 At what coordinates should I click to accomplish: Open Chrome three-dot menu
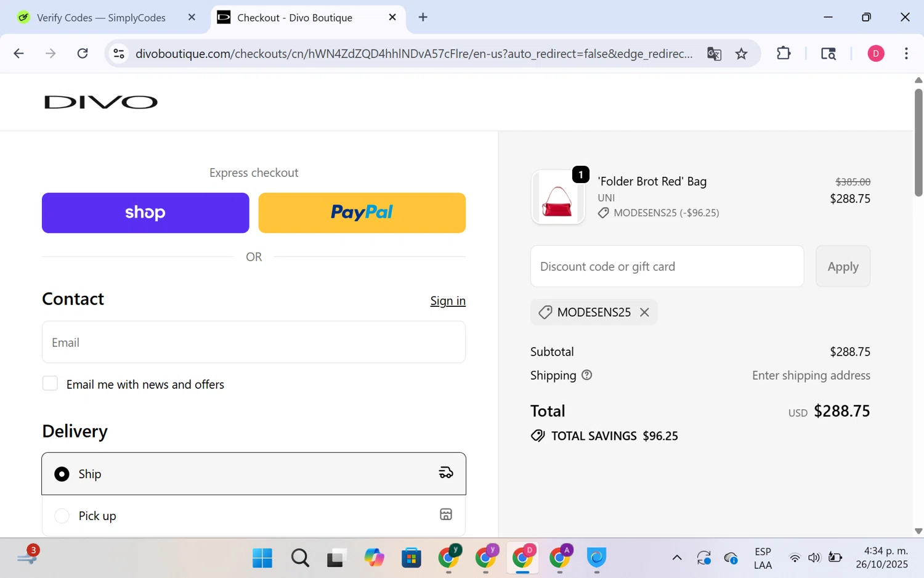coord(906,54)
